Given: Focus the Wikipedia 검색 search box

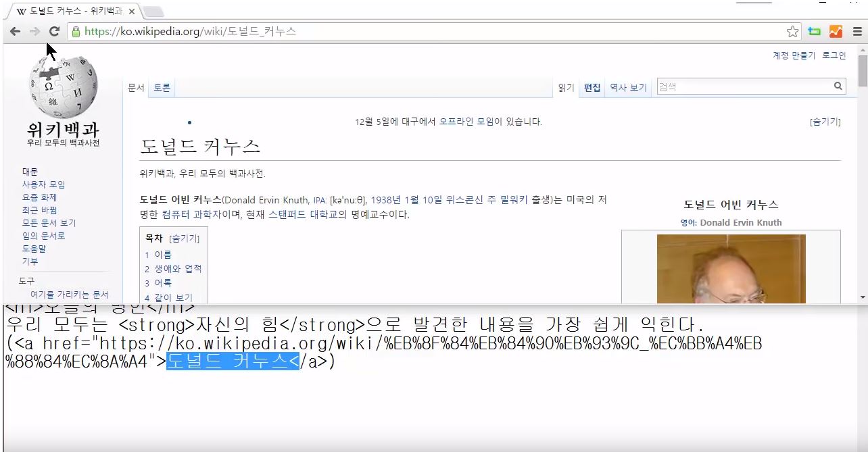Looking at the screenshot, I should pyautogui.click(x=744, y=86).
